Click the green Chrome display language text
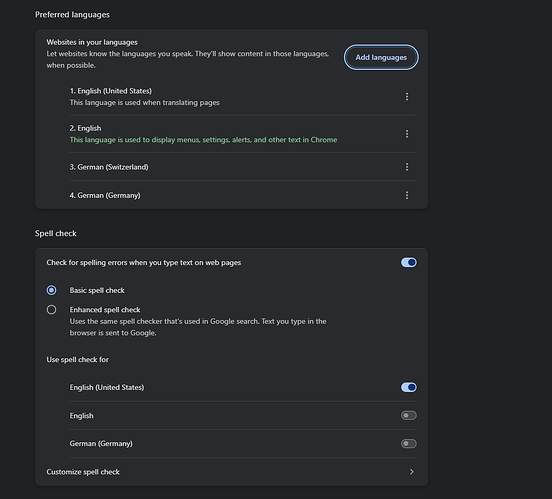The height and width of the screenshot is (499, 552). tap(203, 140)
